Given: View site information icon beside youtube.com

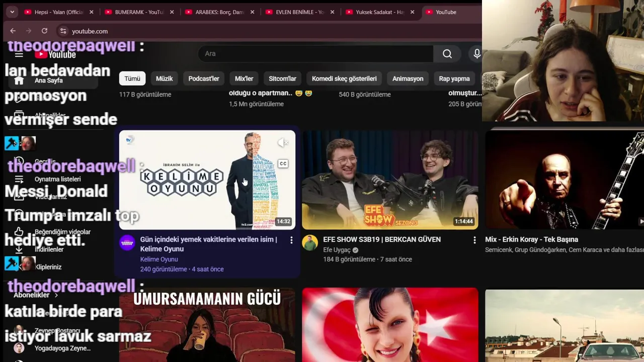Looking at the screenshot, I should (63, 31).
